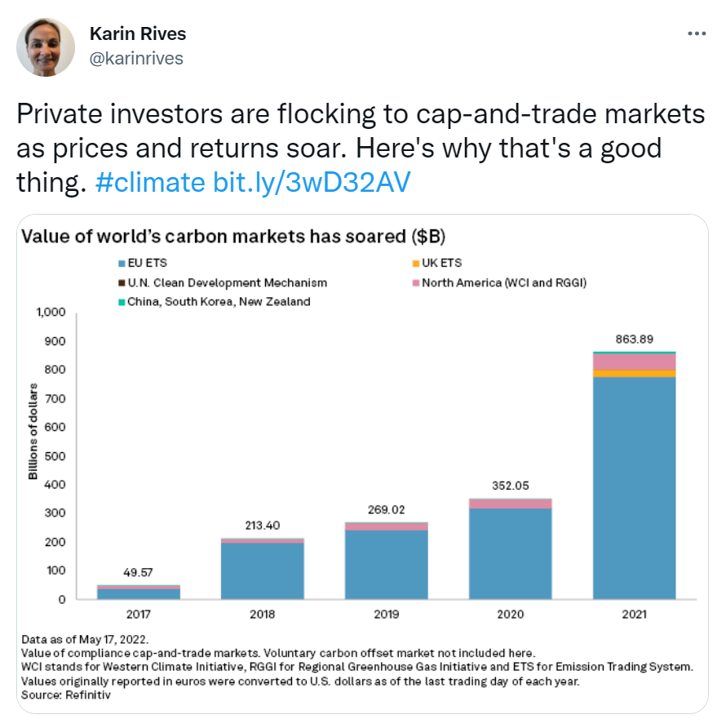This screenshot has height=728, width=726.
Task: Click the orange UK ETS segment of 2021
Action: pyautogui.click(x=635, y=373)
